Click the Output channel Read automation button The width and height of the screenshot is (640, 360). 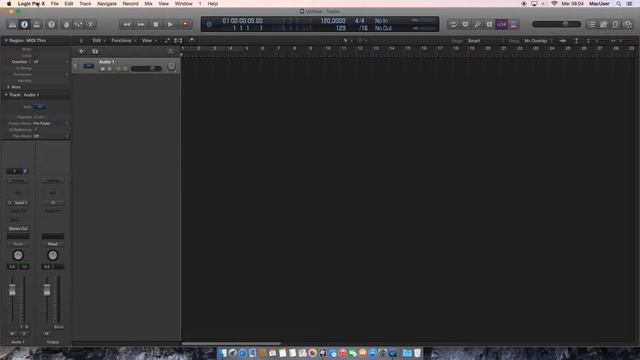[53, 244]
